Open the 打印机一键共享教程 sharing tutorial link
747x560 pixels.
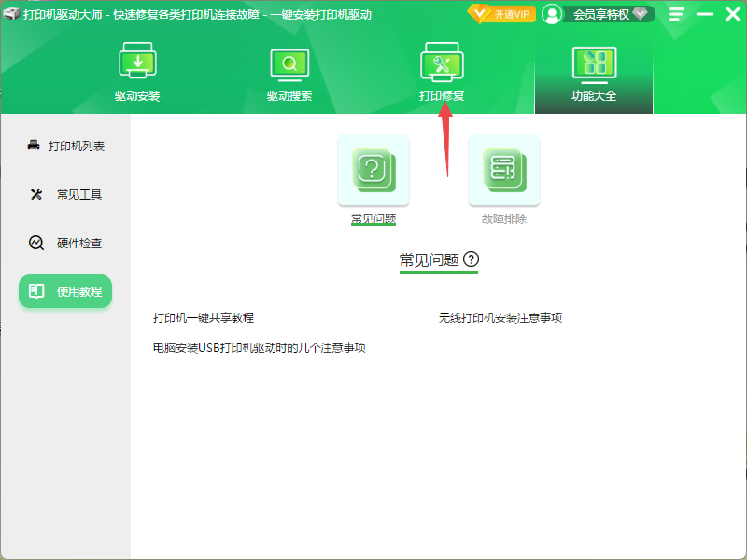pos(204,317)
